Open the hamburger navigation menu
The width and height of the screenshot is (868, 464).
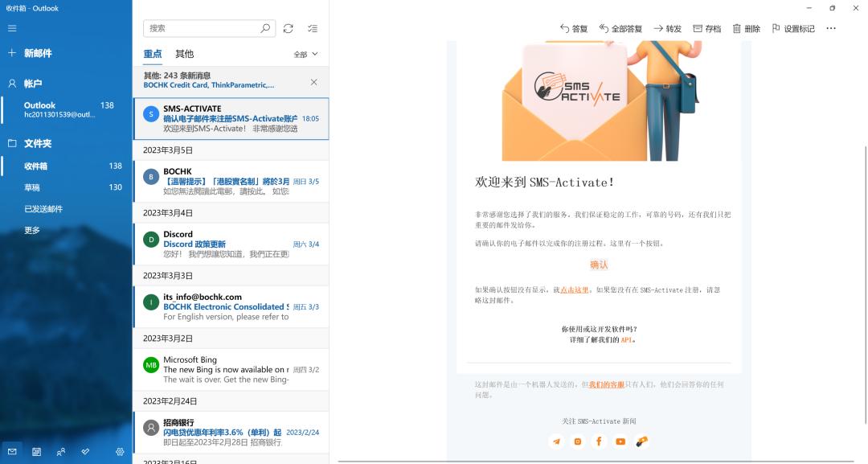pos(12,28)
